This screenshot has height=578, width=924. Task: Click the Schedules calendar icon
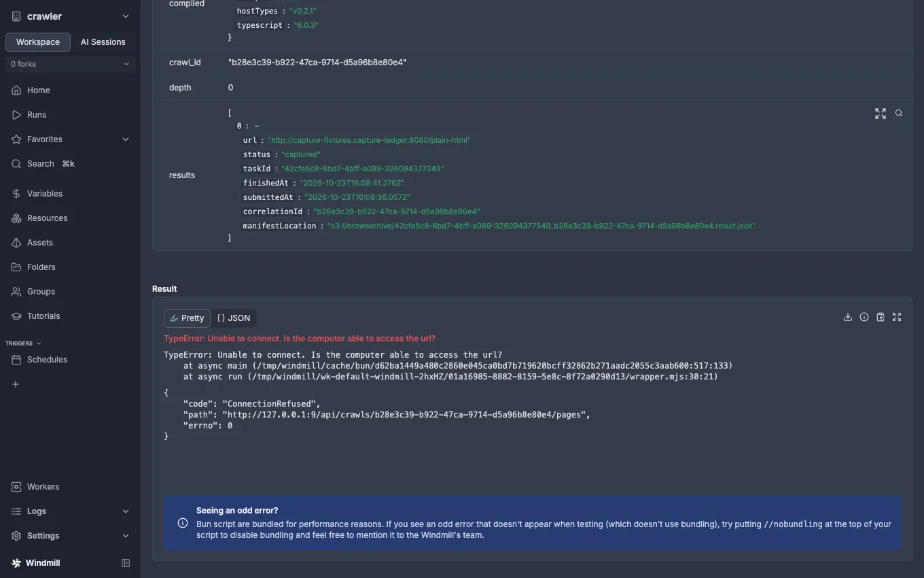coord(17,360)
